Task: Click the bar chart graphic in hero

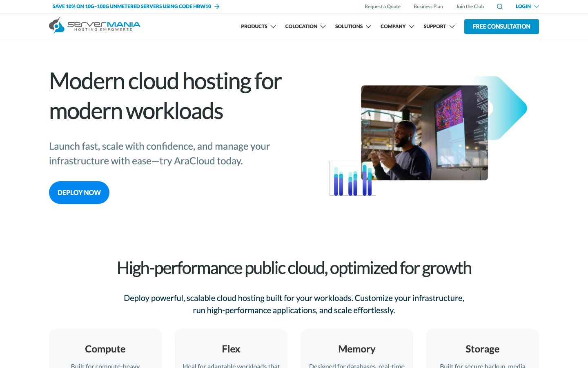Action: coord(352,178)
